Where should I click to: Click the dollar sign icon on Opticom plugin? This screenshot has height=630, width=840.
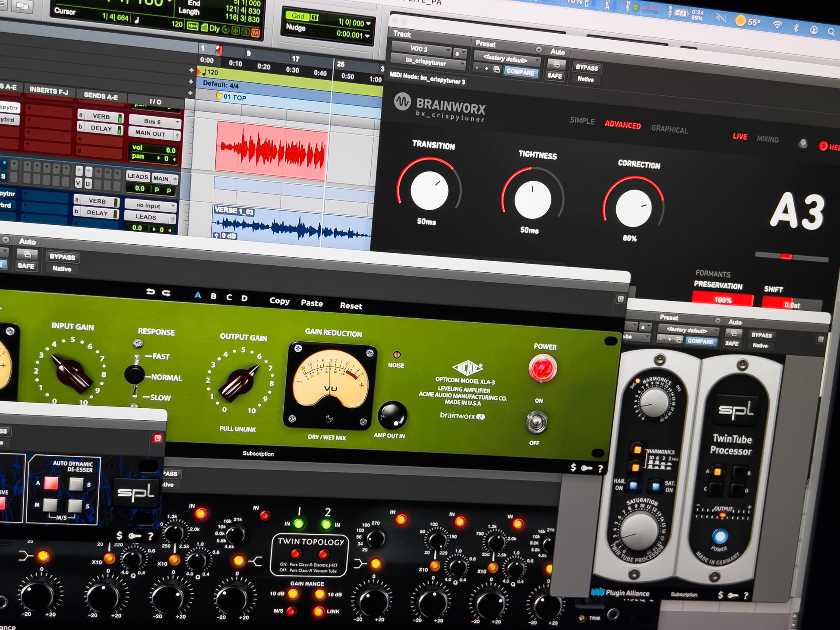tap(573, 467)
